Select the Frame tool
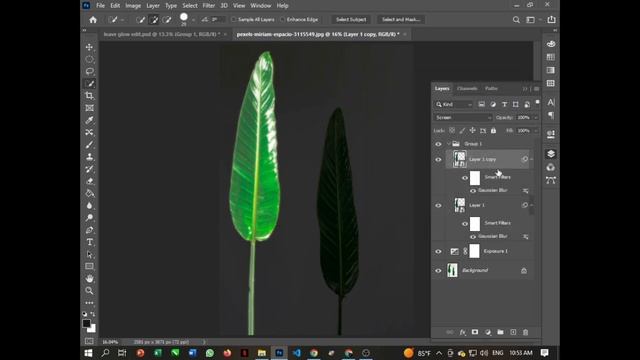 (89, 108)
